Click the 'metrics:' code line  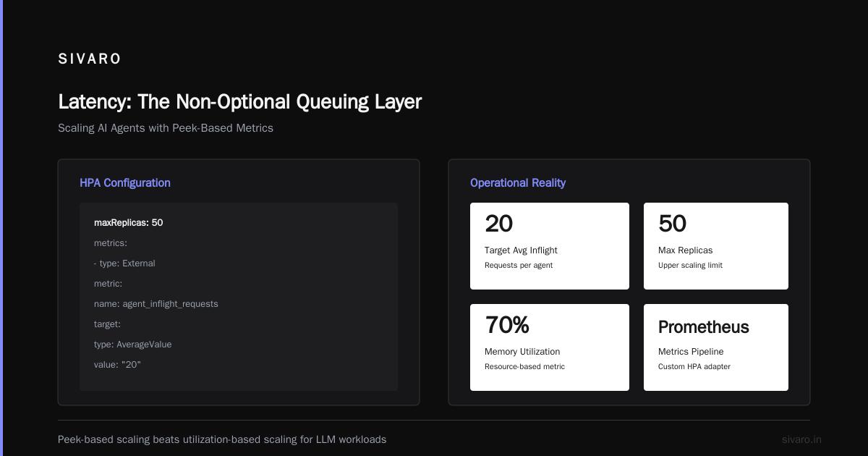(x=111, y=242)
